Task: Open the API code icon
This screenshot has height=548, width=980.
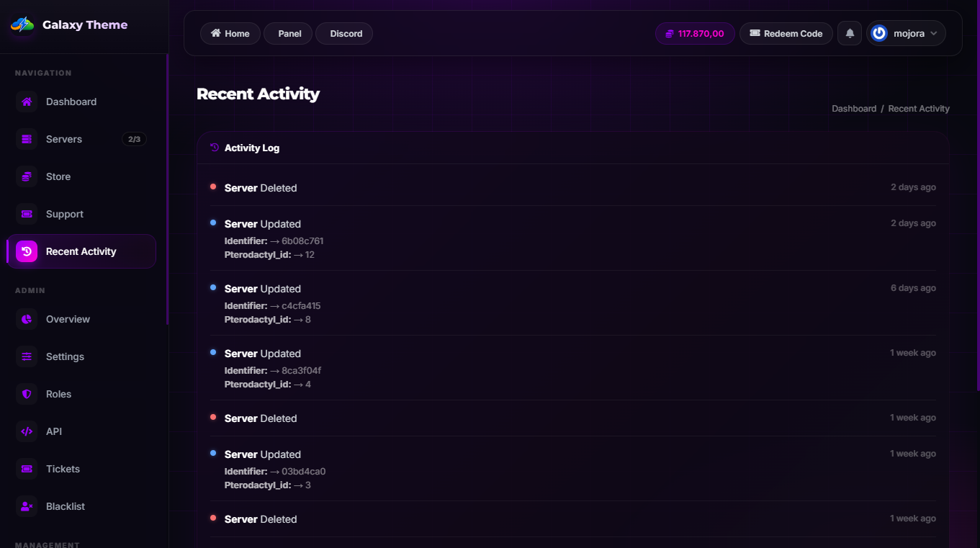Action: pos(27,431)
